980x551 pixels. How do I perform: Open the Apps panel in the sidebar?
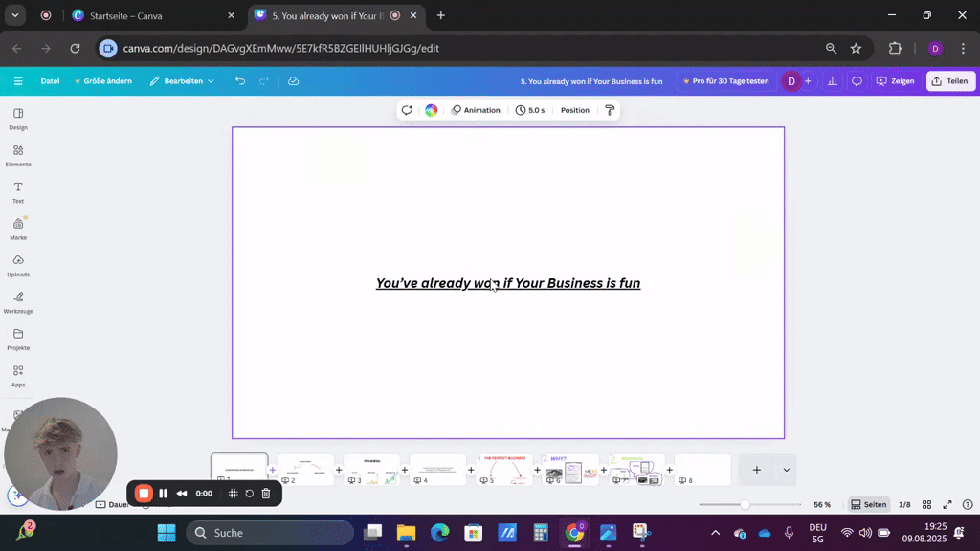point(17,376)
